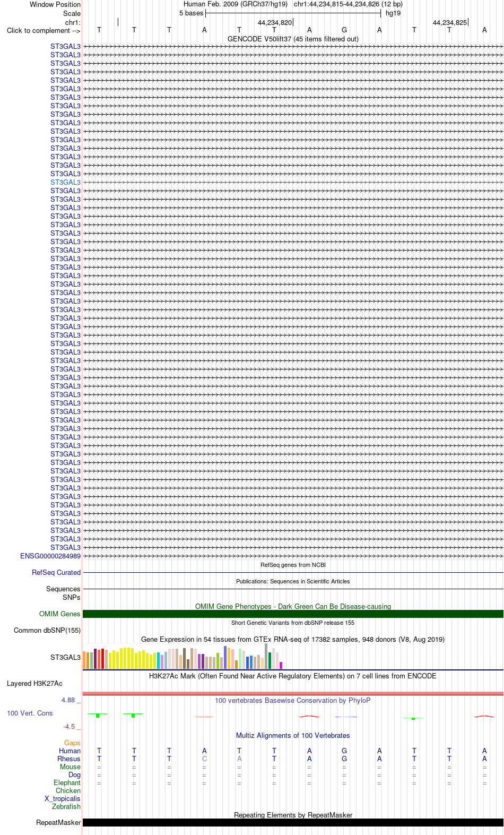The image size is (504, 835).
Task: Click the Scale label
Action: click(x=72, y=13)
